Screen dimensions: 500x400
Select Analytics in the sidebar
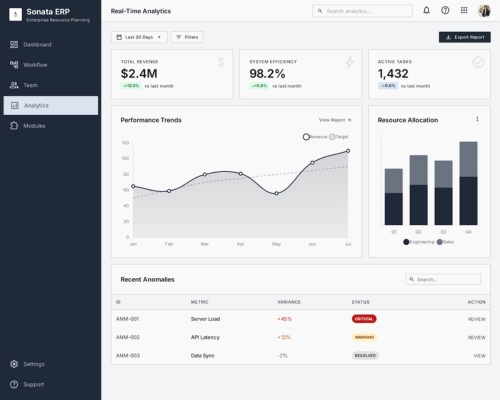click(x=51, y=105)
